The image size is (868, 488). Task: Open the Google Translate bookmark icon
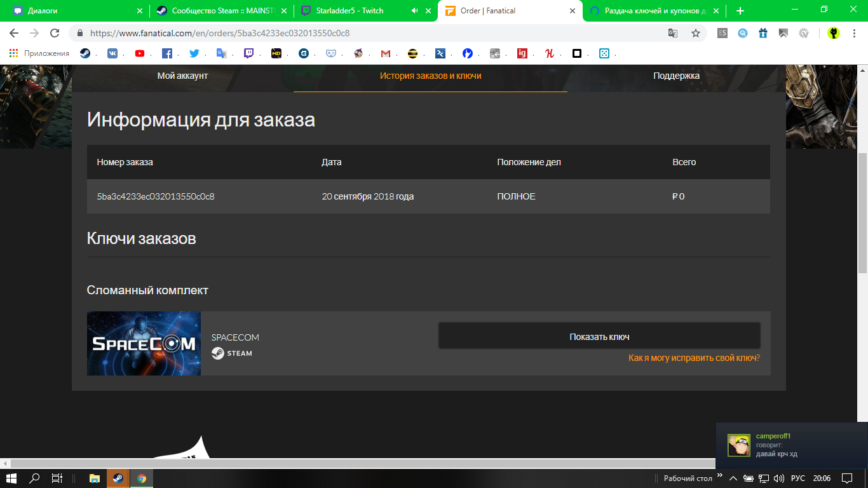tap(222, 53)
